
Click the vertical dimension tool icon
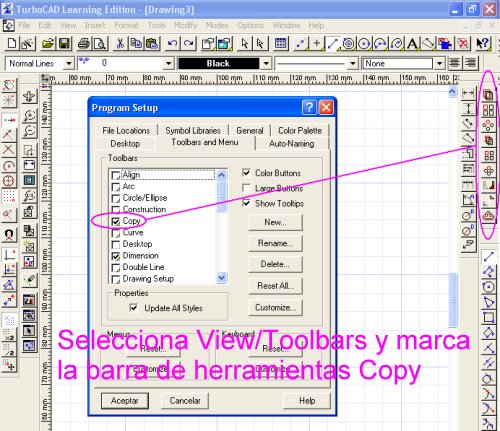pyautogui.click(x=468, y=108)
